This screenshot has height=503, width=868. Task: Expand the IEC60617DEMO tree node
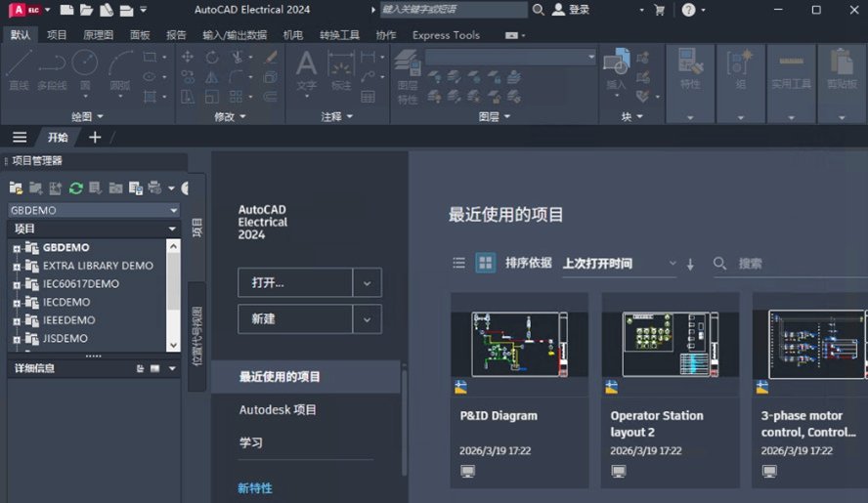(x=17, y=285)
